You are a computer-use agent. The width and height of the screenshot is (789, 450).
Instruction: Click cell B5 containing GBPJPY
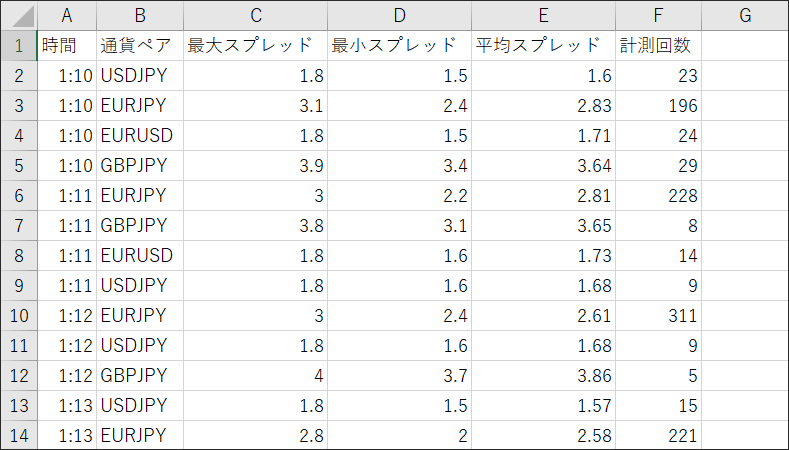(140, 166)
